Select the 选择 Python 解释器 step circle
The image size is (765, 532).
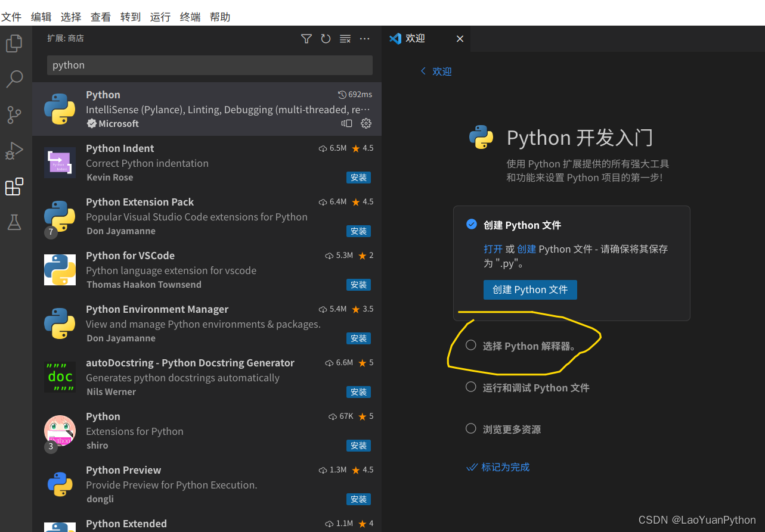coord(471,346)
